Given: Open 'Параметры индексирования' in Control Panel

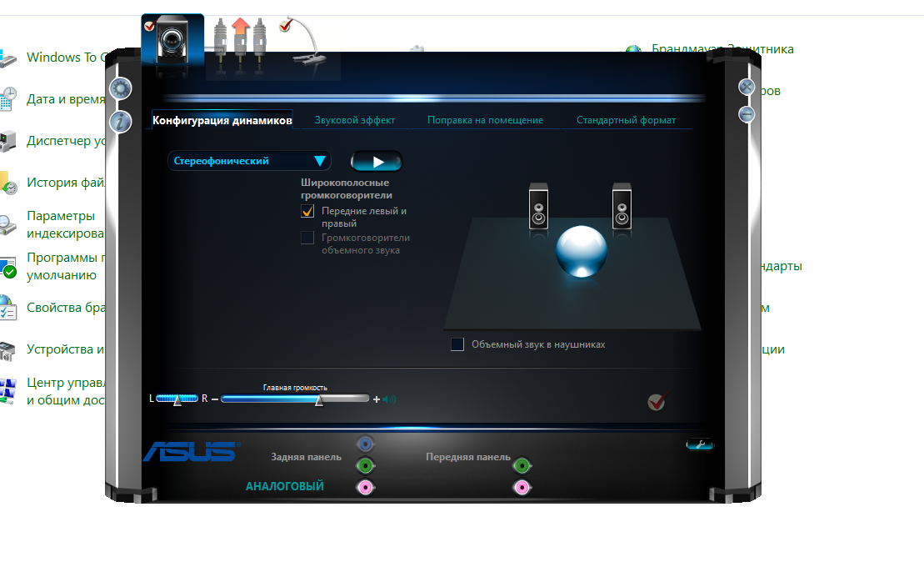Looking at the screenshot, I should pos(66,224).
